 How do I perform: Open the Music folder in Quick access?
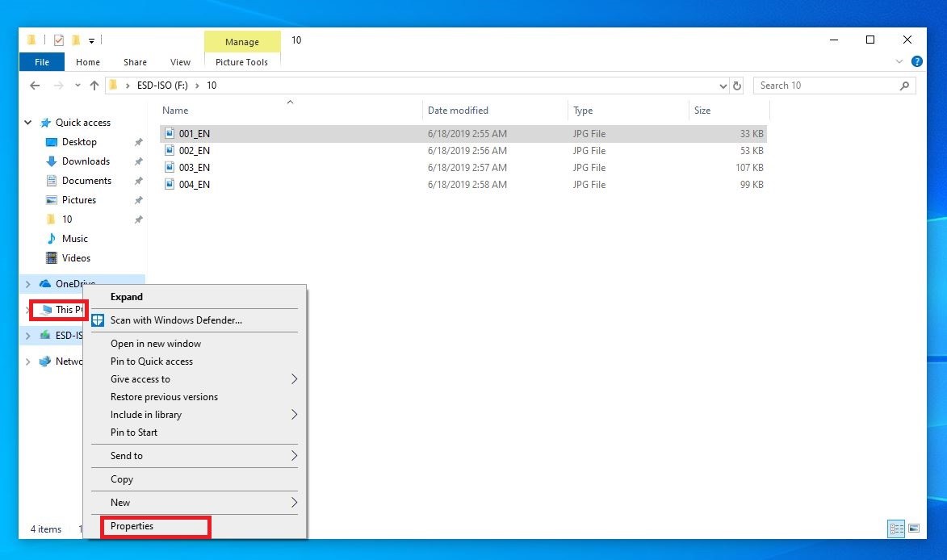(74, 239)
